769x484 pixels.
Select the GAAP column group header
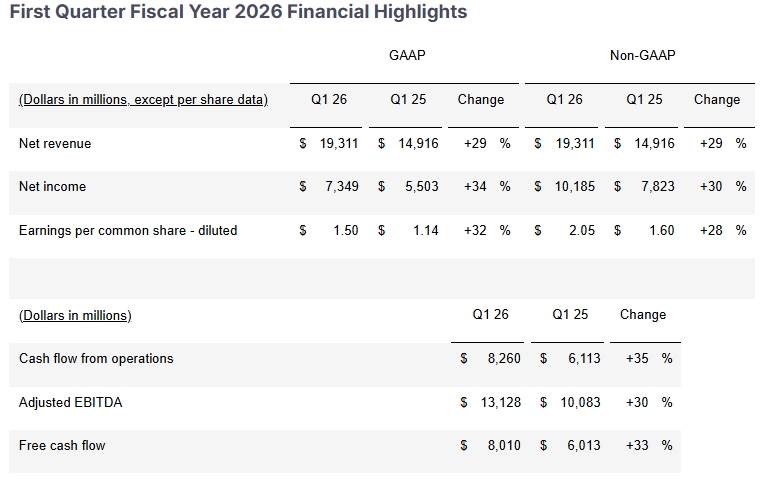[407, 56]
